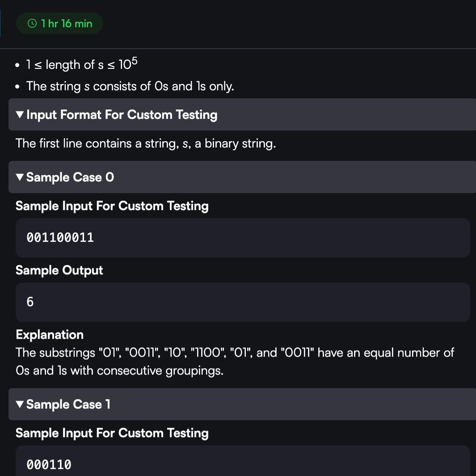Image resolution: width=476 pixels, height=476 pixels.
Task: Collapse Sample Case 1 using its triangle arrow
Action: pos(20,404)
